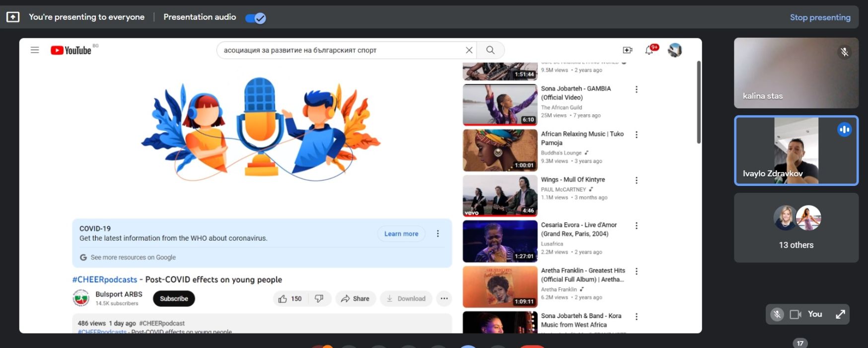Open options for Sona Jobarteh GAMBIA video
868x348 pixels.
coord(636,89)
